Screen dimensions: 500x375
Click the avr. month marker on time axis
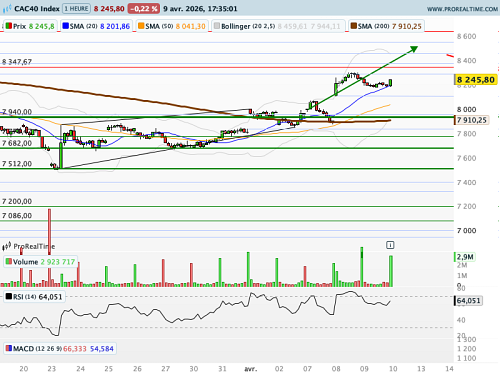pos(251,369)
